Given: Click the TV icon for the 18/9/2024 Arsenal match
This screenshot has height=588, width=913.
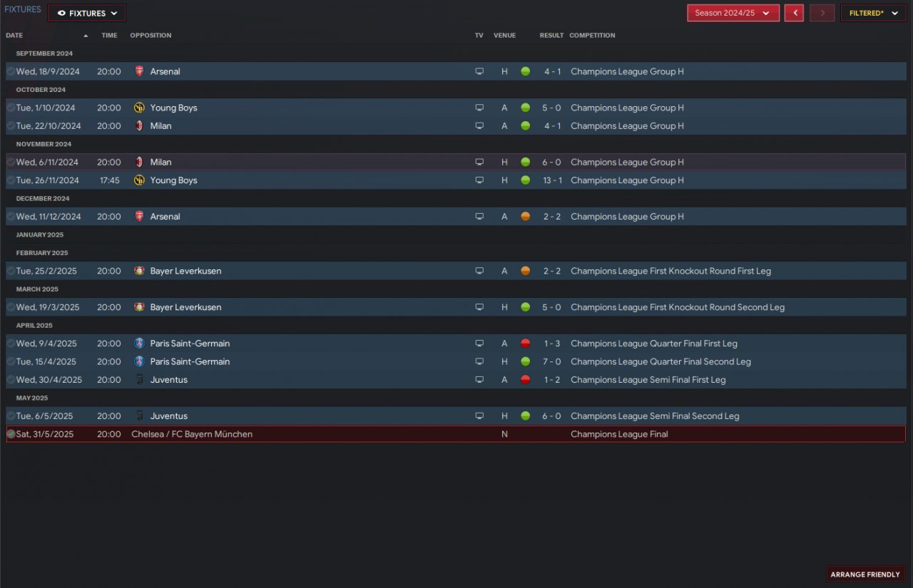Looking at the screenshot, I should [479, 71].
